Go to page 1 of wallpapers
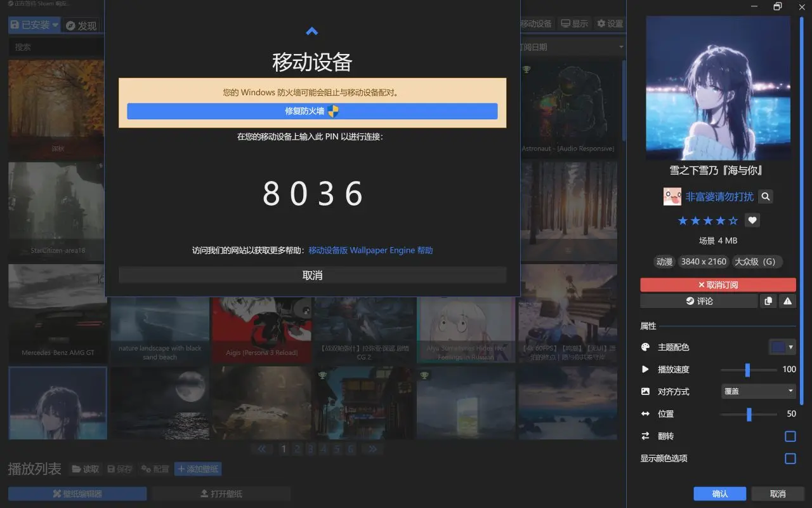 click(x=283, y=449)
